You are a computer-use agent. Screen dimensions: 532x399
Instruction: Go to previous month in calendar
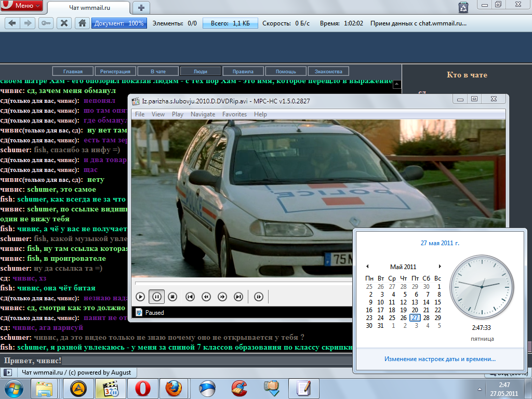[367, 267]
